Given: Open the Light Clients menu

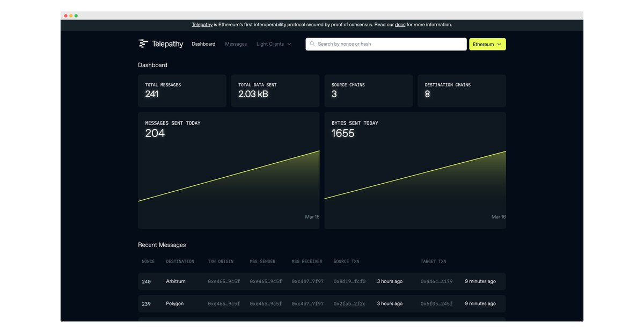Looking at the screenshot, I should tap(270, 44).
